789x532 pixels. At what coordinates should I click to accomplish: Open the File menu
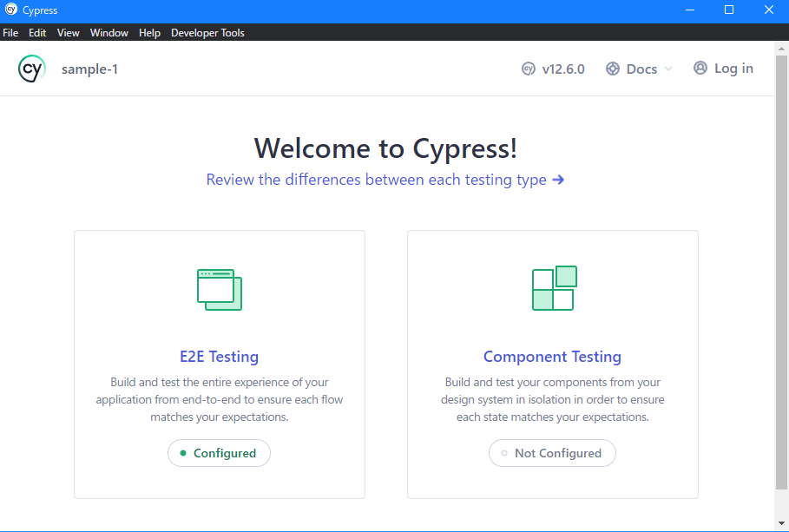click(x=10, y=33)
